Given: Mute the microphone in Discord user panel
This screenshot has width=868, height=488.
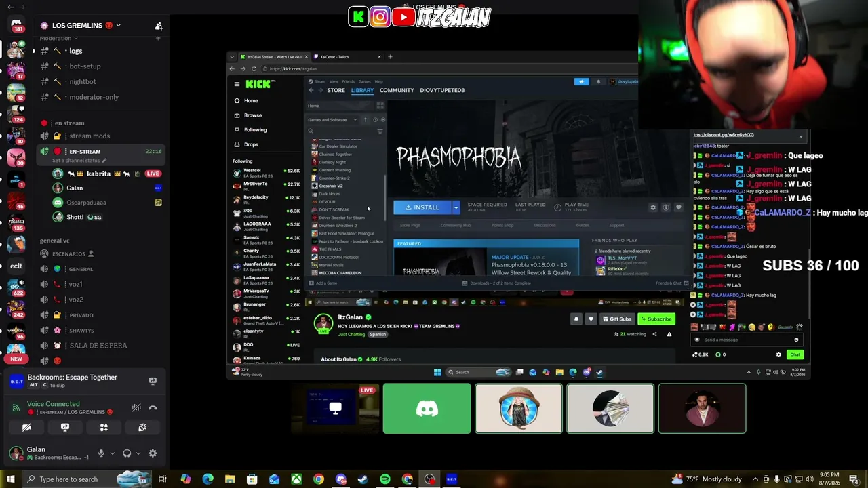Looking at the screenshot, I should pos(101,453).
